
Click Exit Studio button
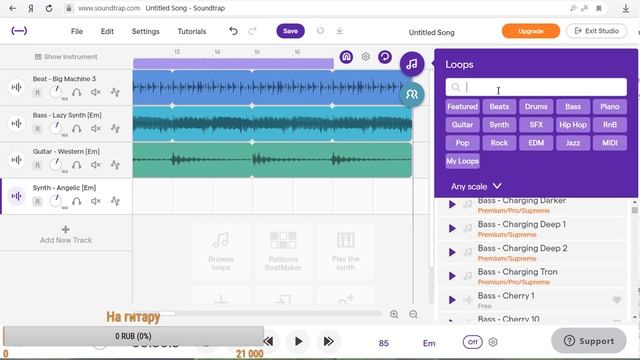pos(596,31)
